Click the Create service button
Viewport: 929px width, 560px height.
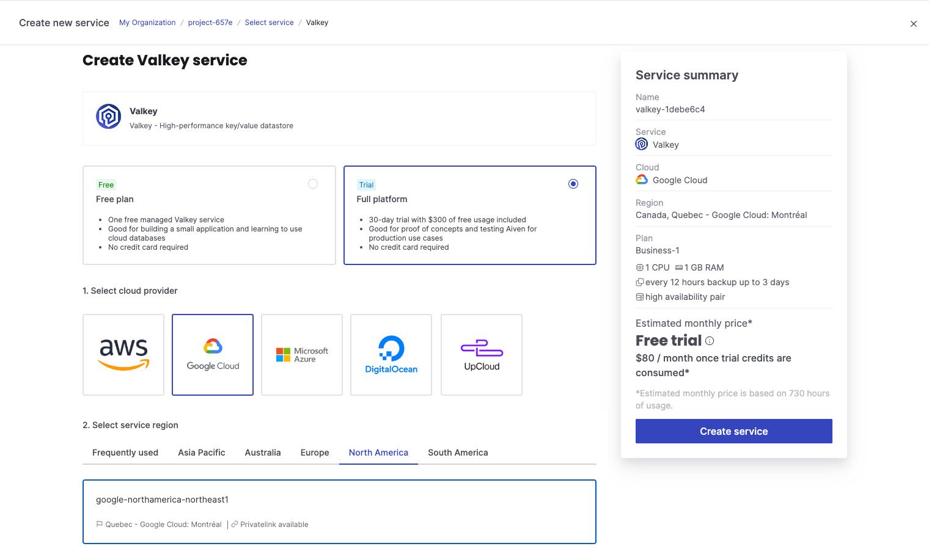734,431
